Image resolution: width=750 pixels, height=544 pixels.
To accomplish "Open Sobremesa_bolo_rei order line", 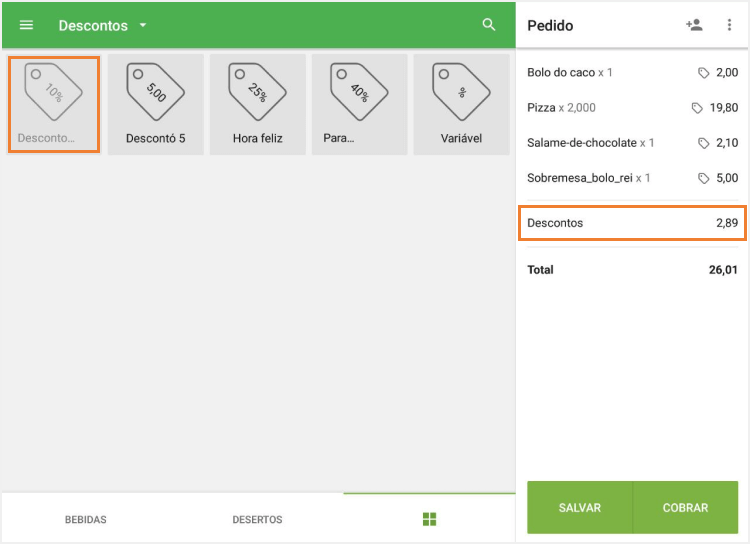I will click(632, 178).
